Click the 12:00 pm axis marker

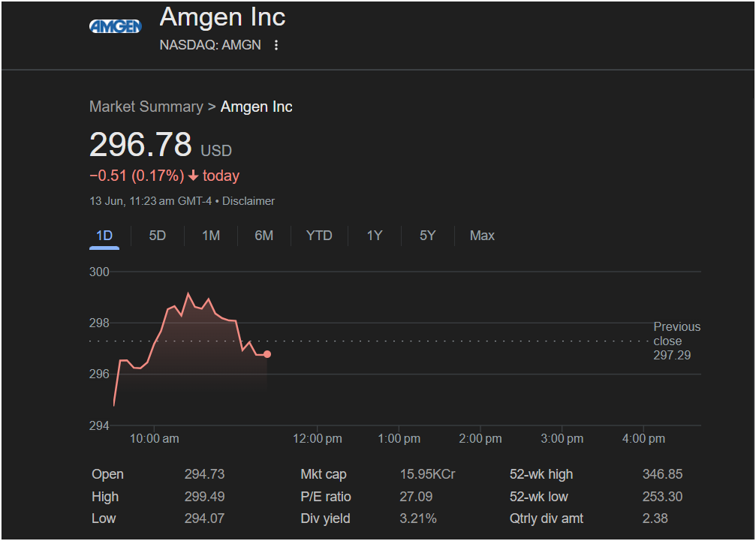click(318, 438)
